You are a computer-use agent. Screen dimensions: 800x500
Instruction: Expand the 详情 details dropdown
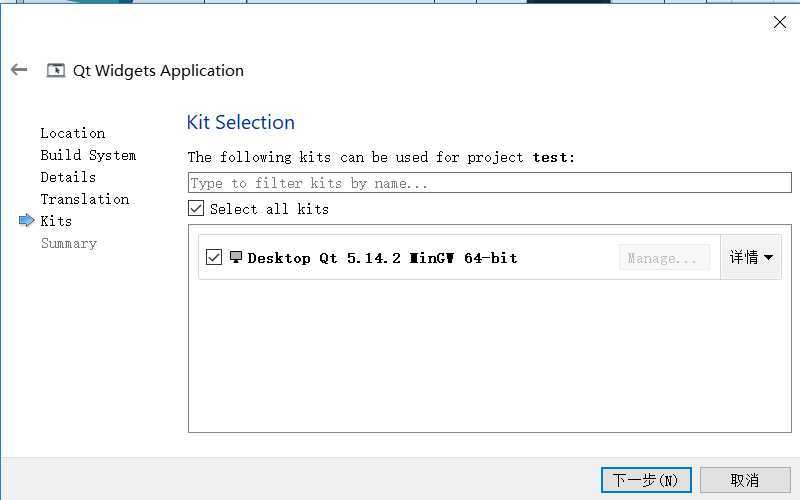(x=751, y=257)
